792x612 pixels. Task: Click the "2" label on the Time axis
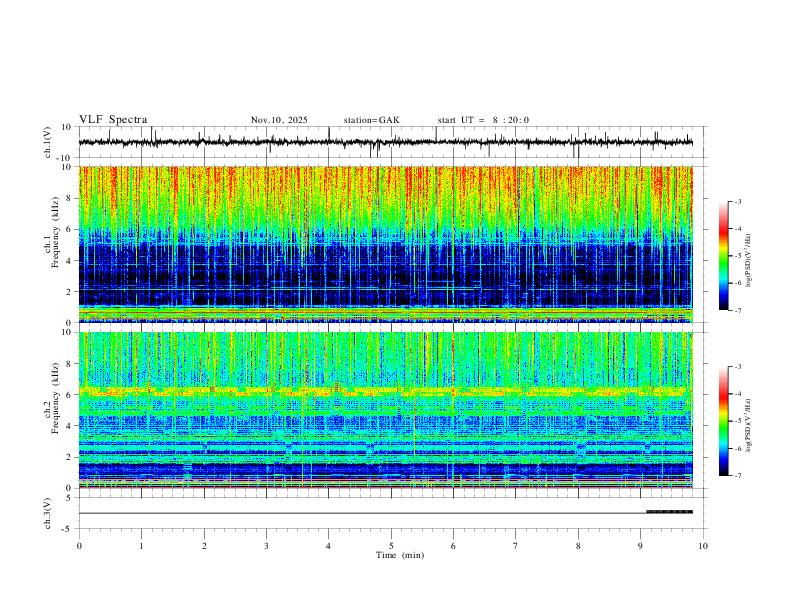(x=204, y=546)
